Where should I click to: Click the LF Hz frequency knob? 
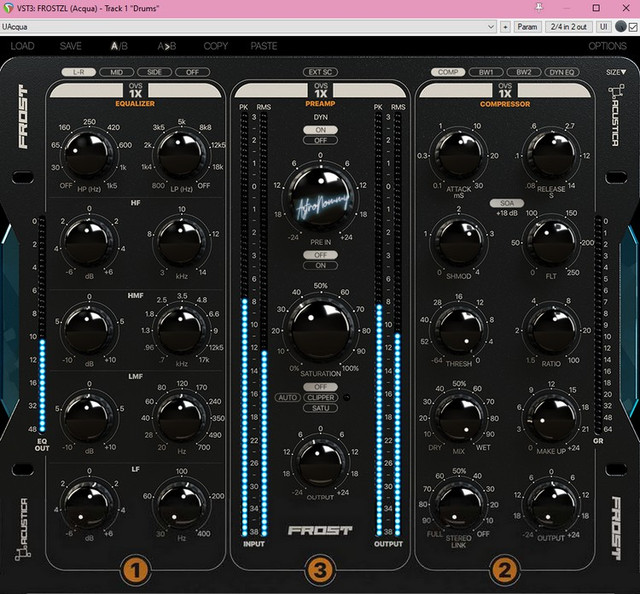pos(181,505)
